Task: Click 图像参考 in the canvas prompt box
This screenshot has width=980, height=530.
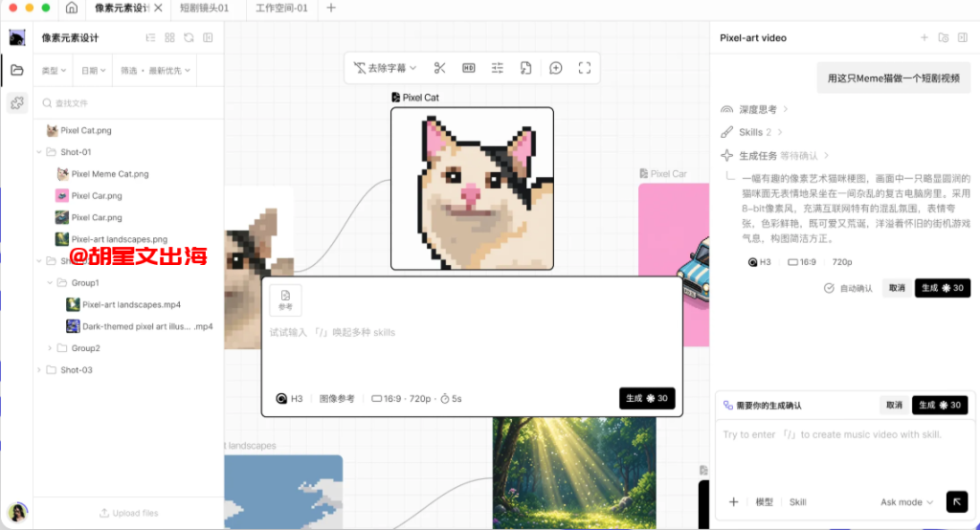Action: 337,399
